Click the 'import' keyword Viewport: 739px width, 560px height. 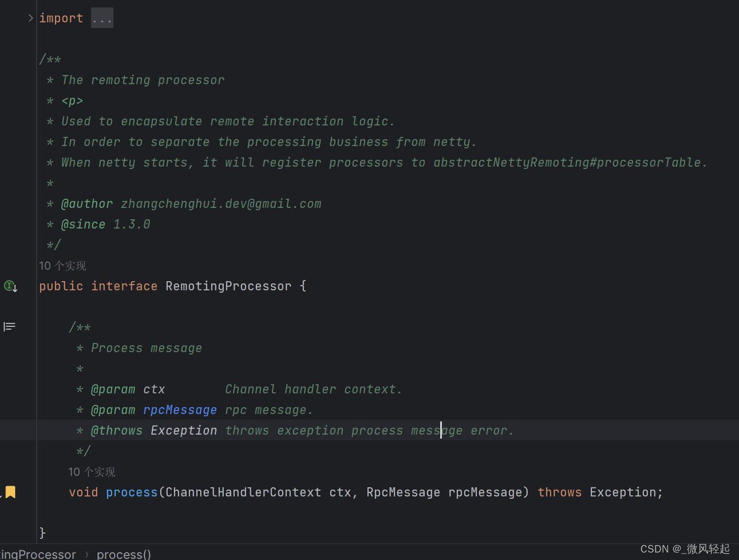pyautogui.click(x=61, y=18)
